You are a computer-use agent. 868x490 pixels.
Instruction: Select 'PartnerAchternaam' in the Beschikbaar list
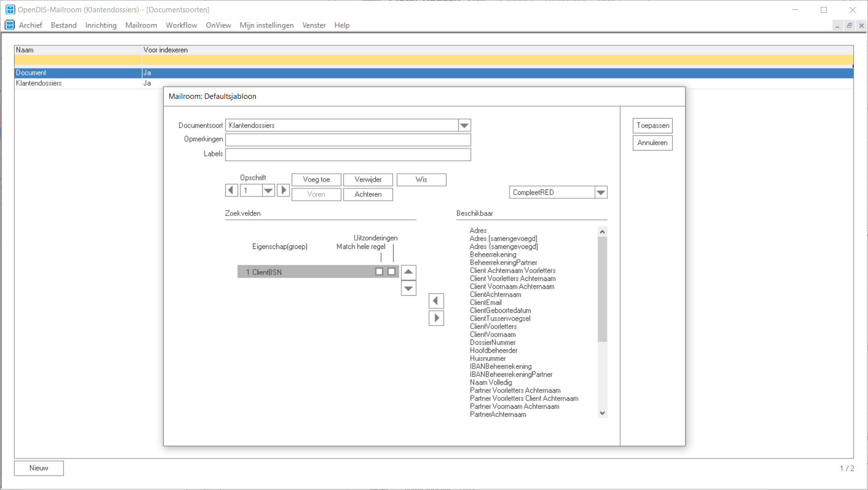pyautogui.click(x=498, y=414)
